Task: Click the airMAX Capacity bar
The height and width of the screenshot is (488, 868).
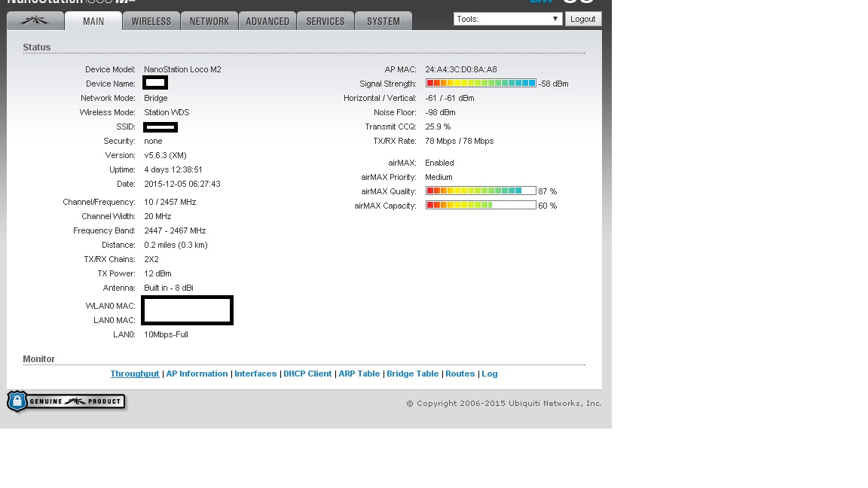Action: [x=481, y=206]
